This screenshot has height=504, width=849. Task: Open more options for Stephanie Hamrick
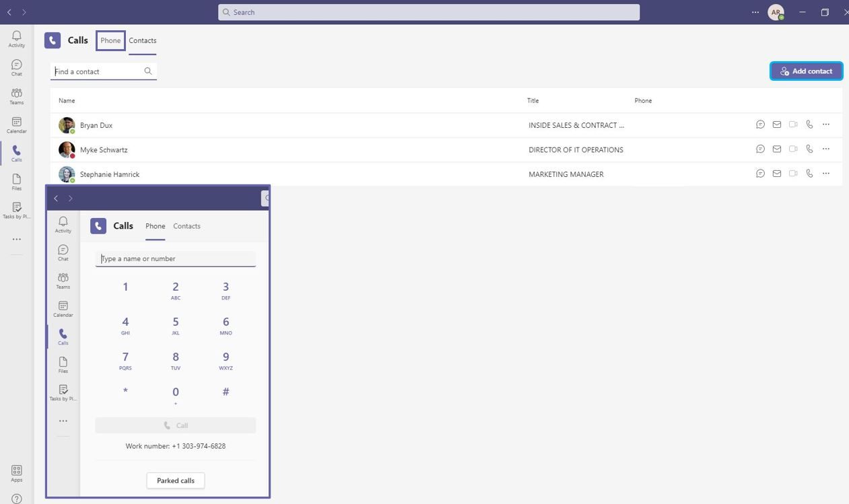(x=826, y=173)
